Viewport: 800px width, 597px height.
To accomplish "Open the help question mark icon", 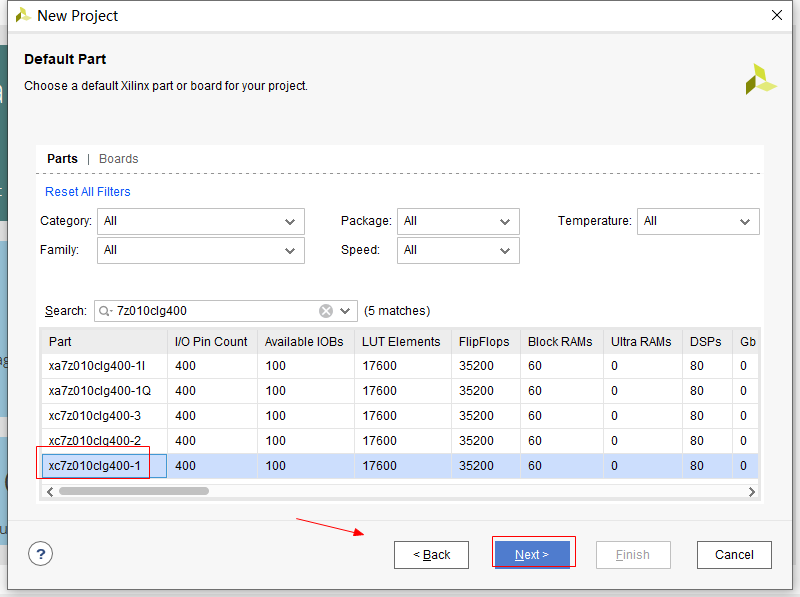I will 40,554.
